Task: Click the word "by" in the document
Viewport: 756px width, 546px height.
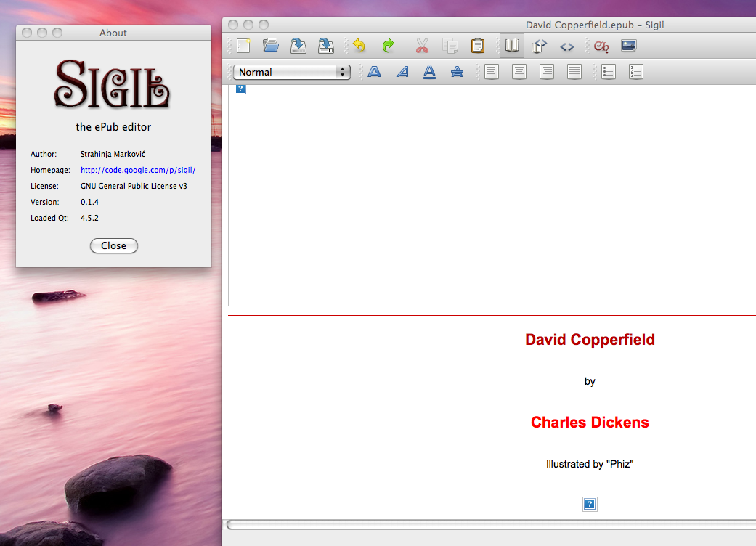Action: [590, 382]
